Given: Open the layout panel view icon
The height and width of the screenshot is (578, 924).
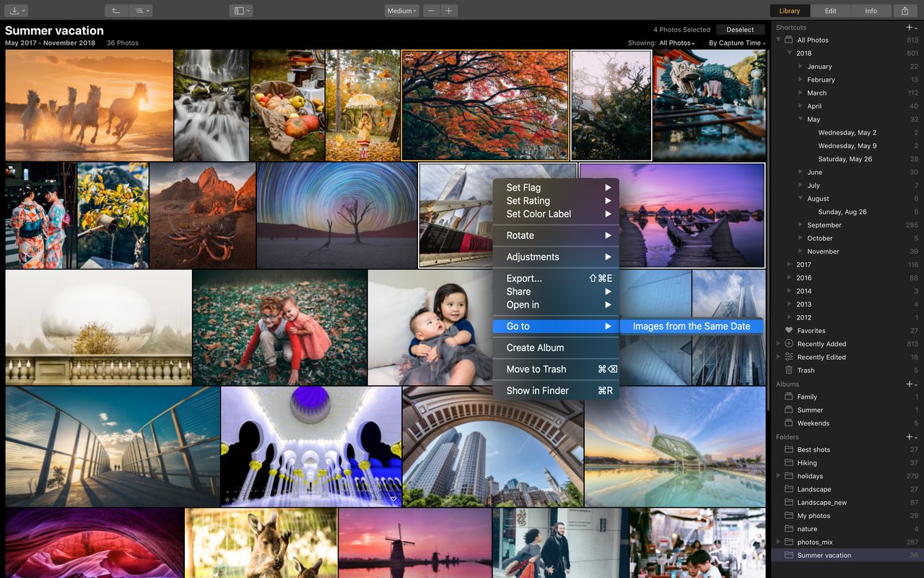Looking at the screenshot, I should (x=241, y=11).
